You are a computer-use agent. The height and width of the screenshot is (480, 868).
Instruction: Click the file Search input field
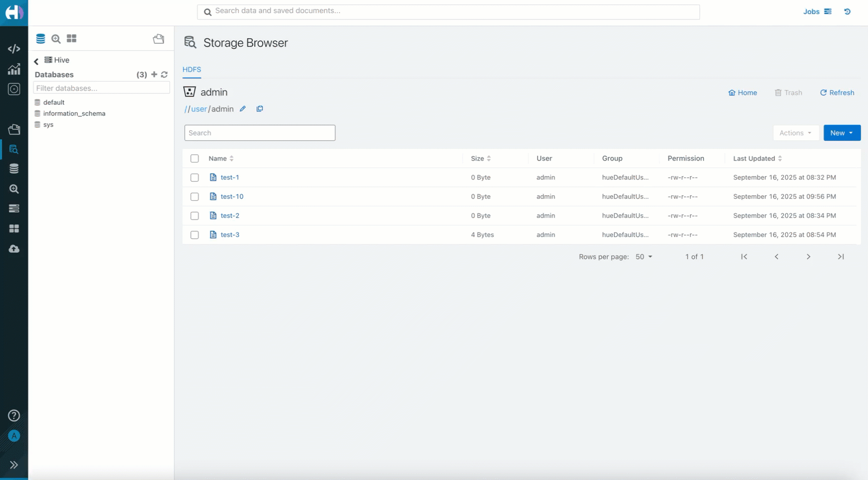[x=259, y=133]
